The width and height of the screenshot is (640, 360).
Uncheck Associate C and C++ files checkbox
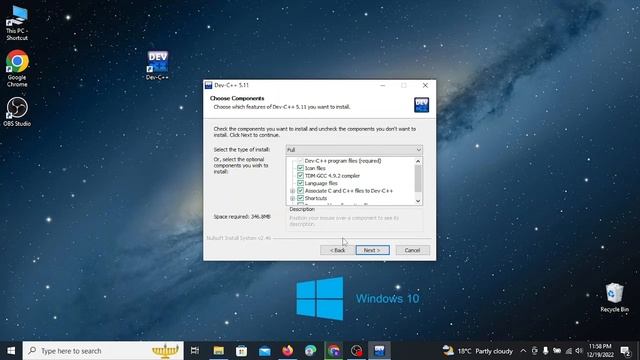[x=300, y=191]
